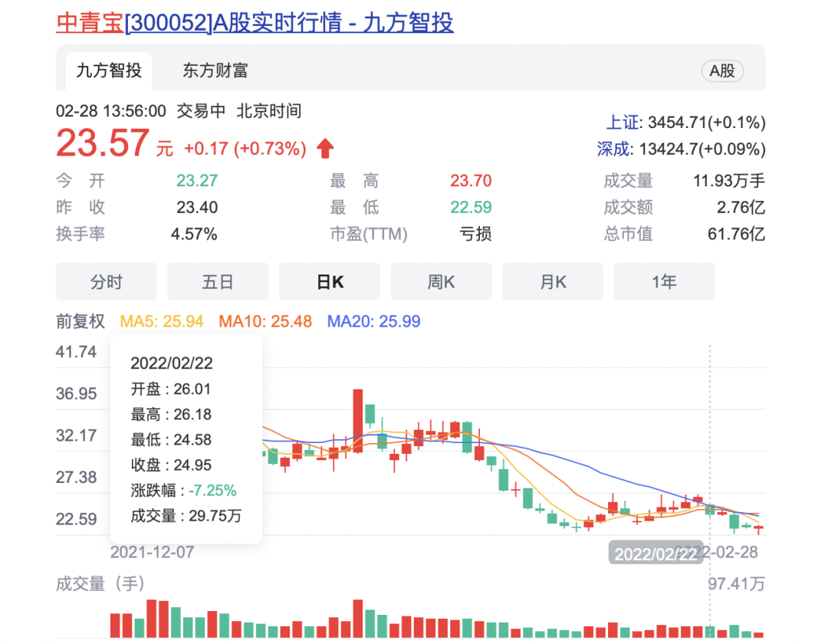Switch to the 东方财富 tab
This screenshot has width=828, height=644.
pyautogui.click(x=215, y=71)
